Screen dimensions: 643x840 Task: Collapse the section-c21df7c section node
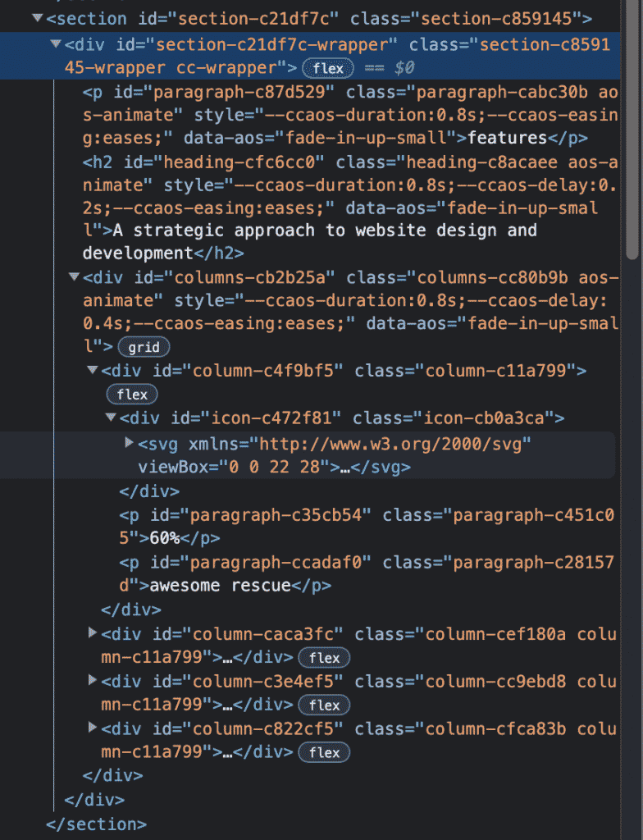37,18
